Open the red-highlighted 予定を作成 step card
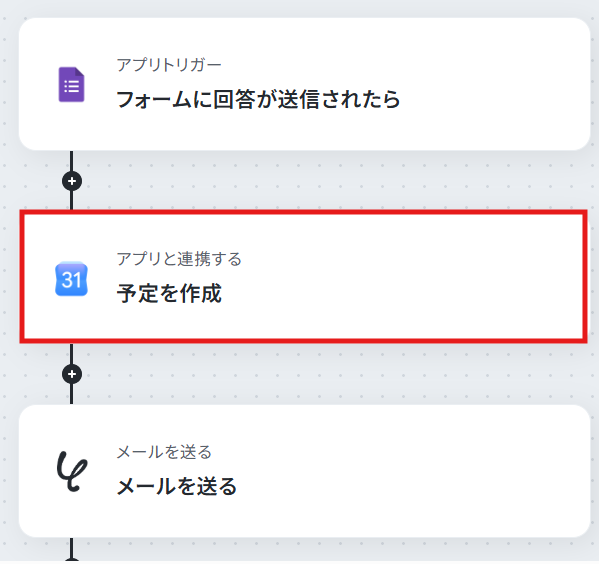599x564 pixels. (304, 277)
